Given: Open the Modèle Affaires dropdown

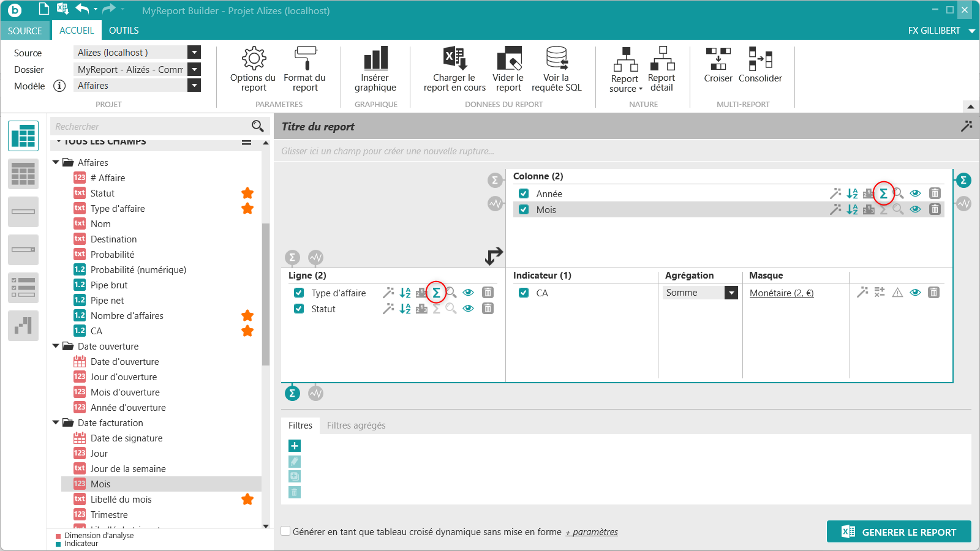Looking at the screenshot, I should pos(194,86).
